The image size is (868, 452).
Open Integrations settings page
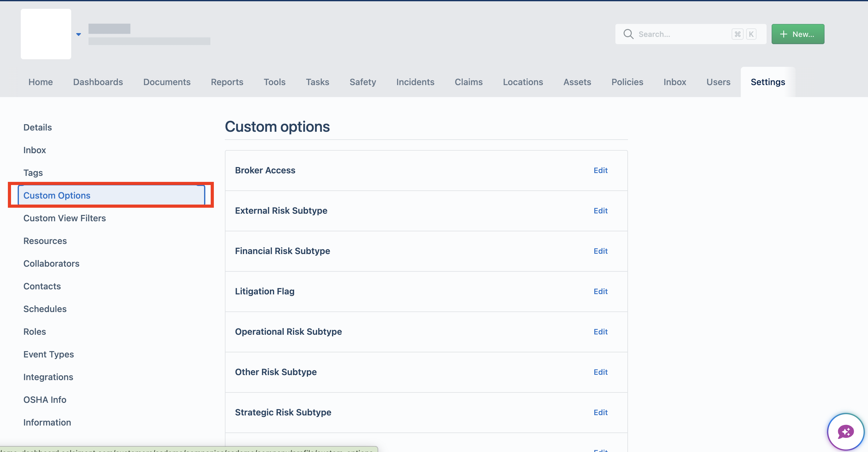pos(48,377)
